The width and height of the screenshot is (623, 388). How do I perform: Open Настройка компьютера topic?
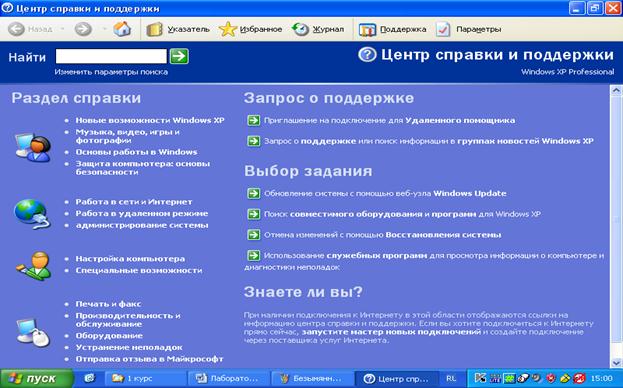(x=130, y=259)
